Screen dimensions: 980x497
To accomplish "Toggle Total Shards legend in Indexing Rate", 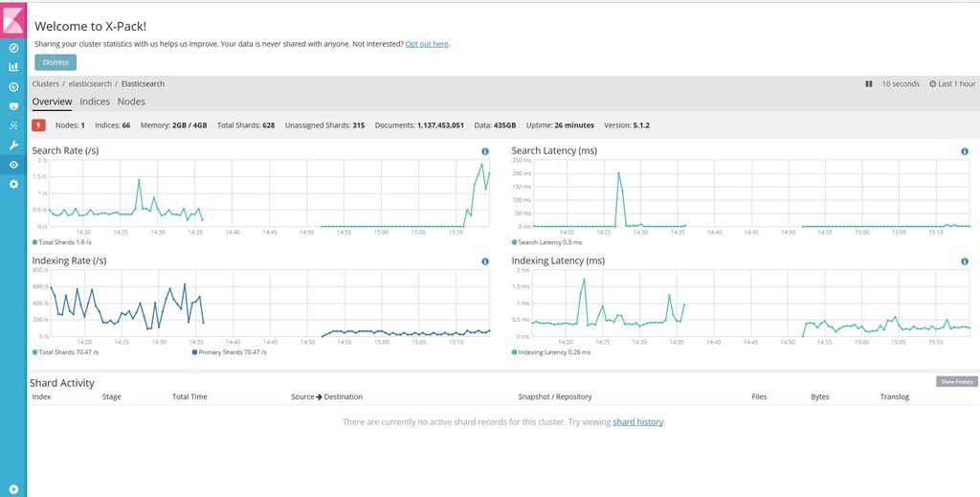I will point(65,352).
